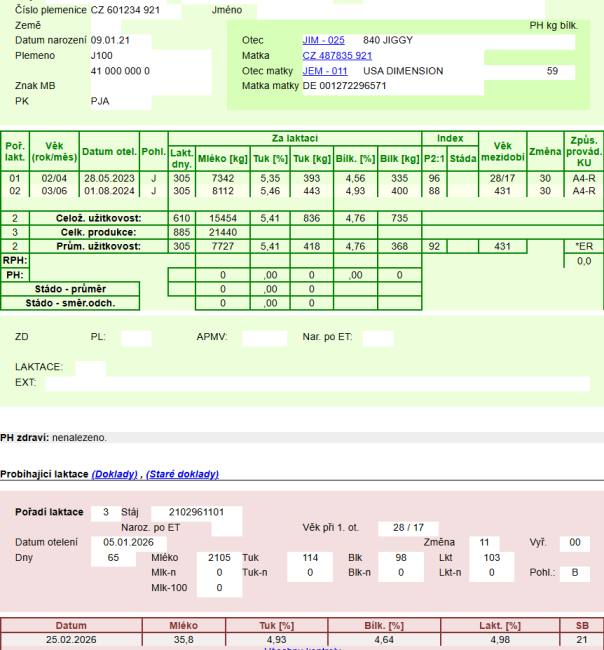Click the partially visible link below the control table

(302, 648)
